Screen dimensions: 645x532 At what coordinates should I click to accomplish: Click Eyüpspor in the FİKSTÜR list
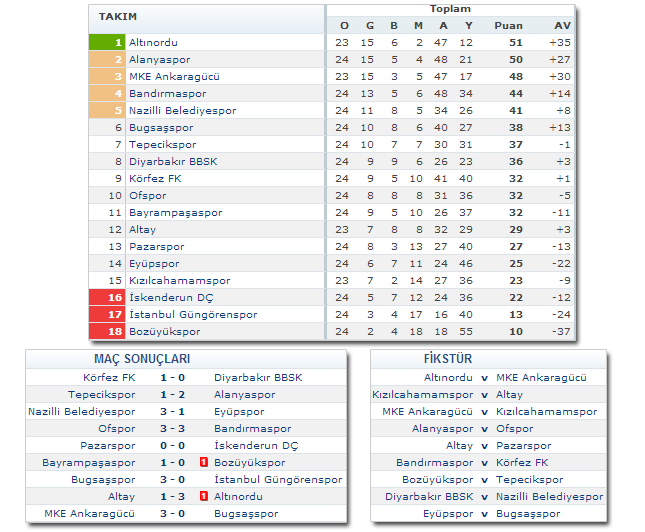pos(448,513)
